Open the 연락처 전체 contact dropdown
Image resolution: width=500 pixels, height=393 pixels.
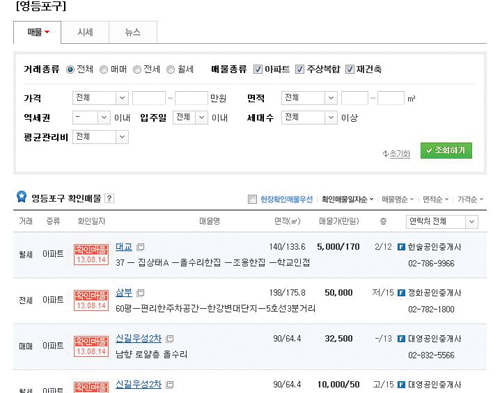442,222
